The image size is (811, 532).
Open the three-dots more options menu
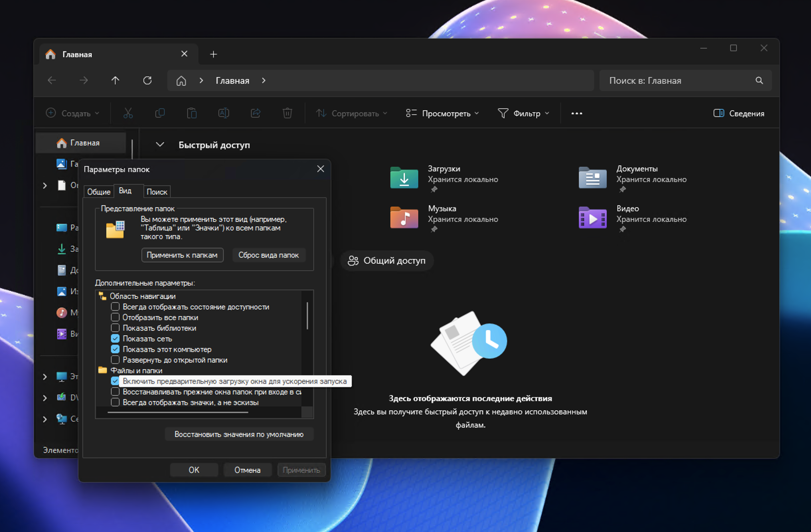pos(577,113)
